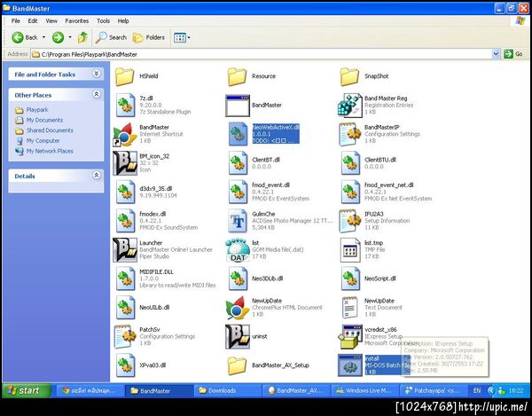This screenshot has height=416, width=532.
Task: Open the Tools menu
Action: 103,20
